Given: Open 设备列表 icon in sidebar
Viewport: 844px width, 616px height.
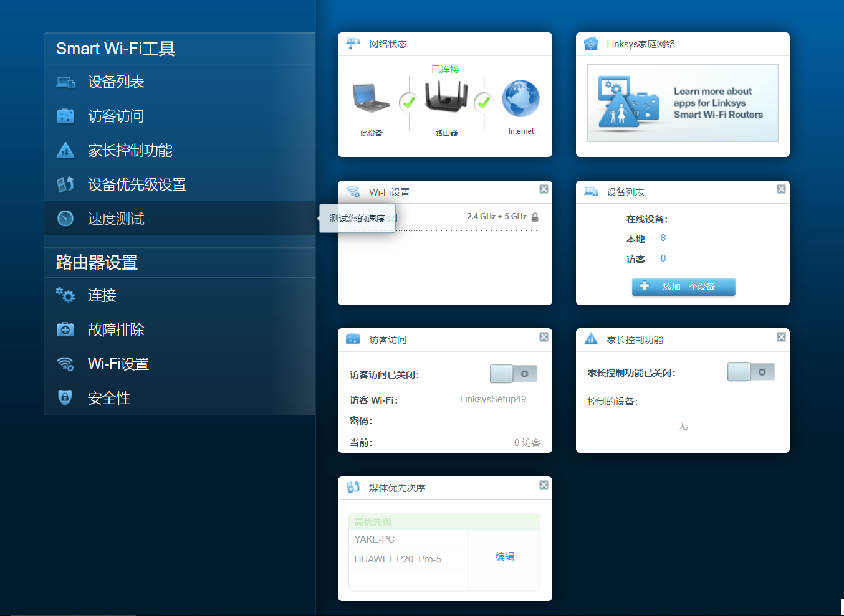Looking at the screenshot, I should coord(65,82).
